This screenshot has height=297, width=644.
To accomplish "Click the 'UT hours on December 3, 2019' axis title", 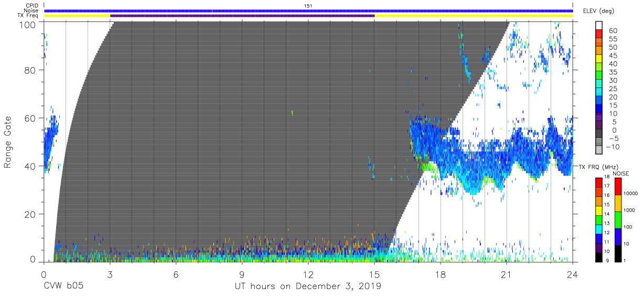I will (308, 287).
